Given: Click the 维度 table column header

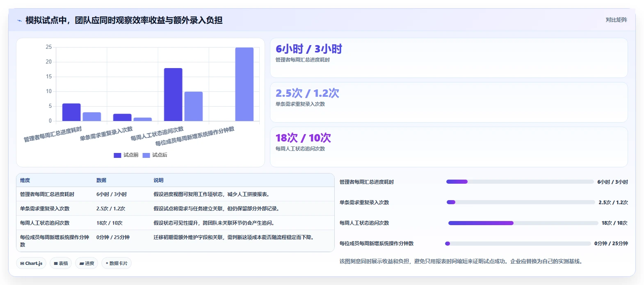Looking at the screenshot, I should coord(25,180).
